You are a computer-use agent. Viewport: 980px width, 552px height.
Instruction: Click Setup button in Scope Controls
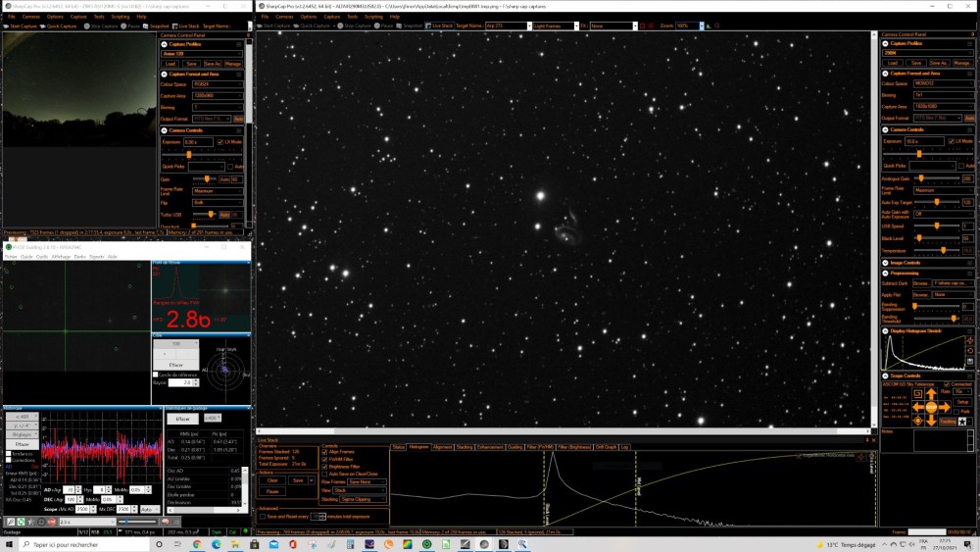962,402
